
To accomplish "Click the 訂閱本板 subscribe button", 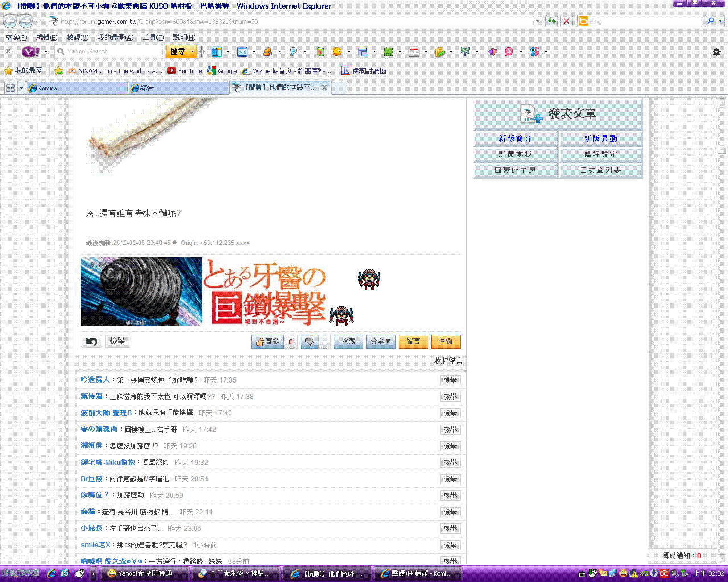I will click(x=515, y=155).
